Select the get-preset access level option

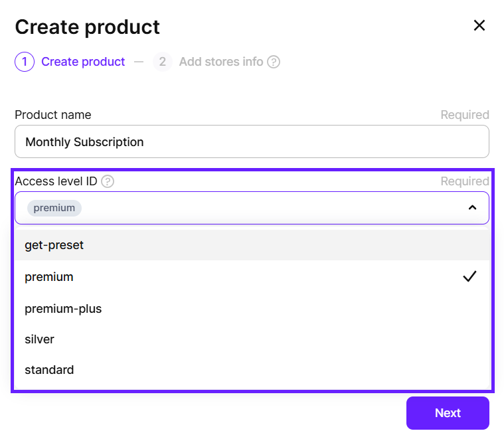(54, 245)
